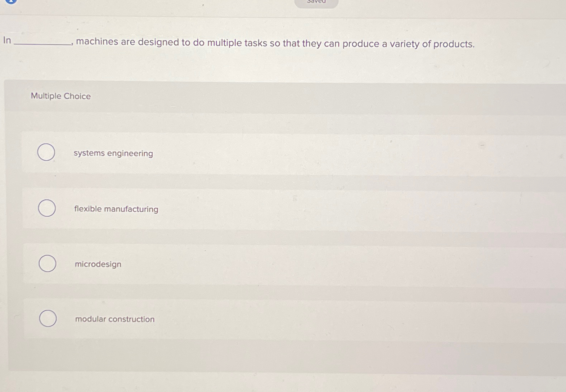Click the Saved status button
The image size is (566, 392).
click(316, 3)
